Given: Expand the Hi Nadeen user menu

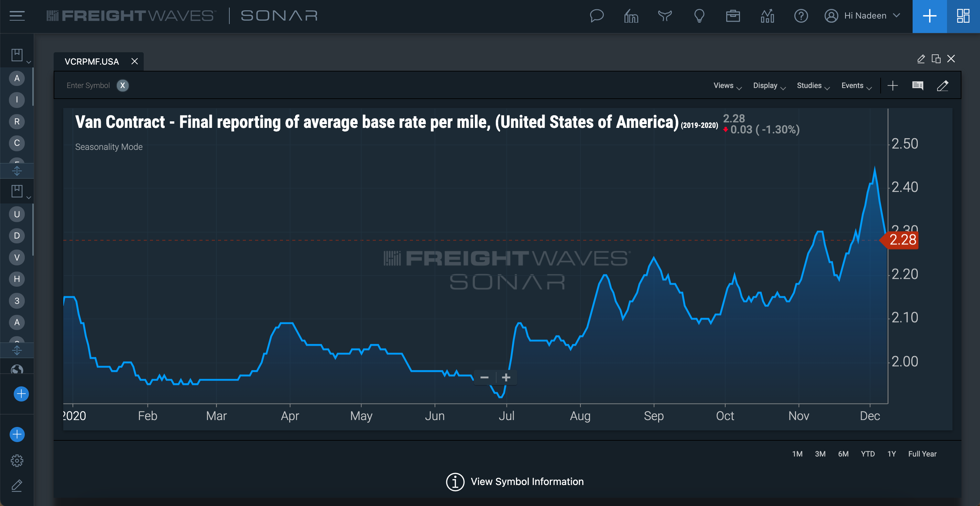Looking at the screenshot, I should [x=862, y=16].
